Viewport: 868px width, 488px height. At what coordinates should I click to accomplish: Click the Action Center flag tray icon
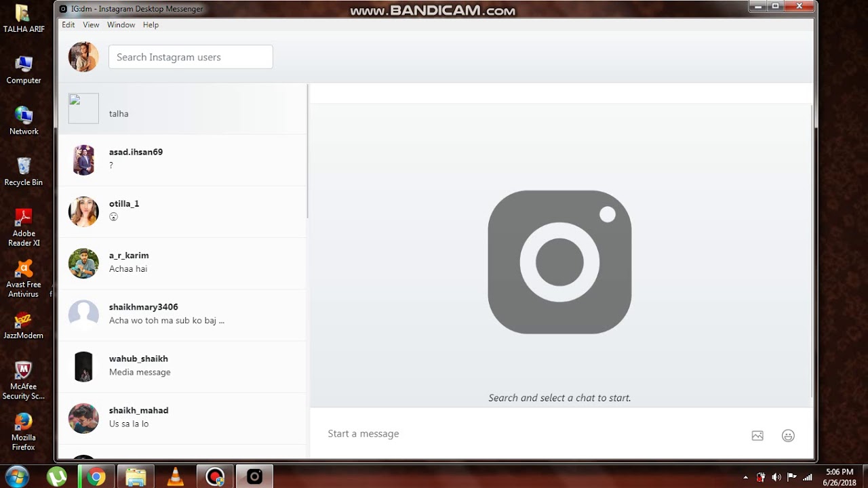[x=791, y=477]
